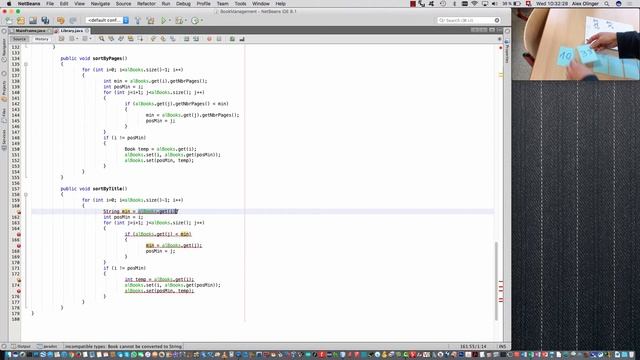
Task: Click the INS insert mode indicator
Action: [502, 346]
